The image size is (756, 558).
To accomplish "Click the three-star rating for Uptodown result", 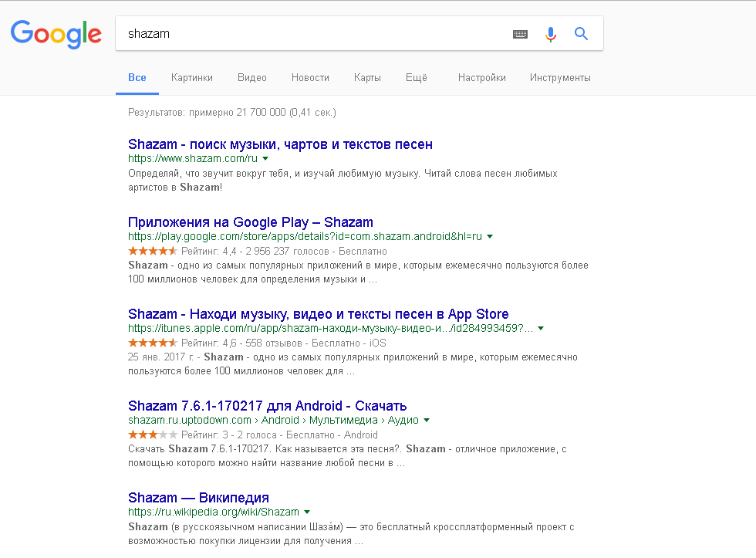I will tap(153, 435).
